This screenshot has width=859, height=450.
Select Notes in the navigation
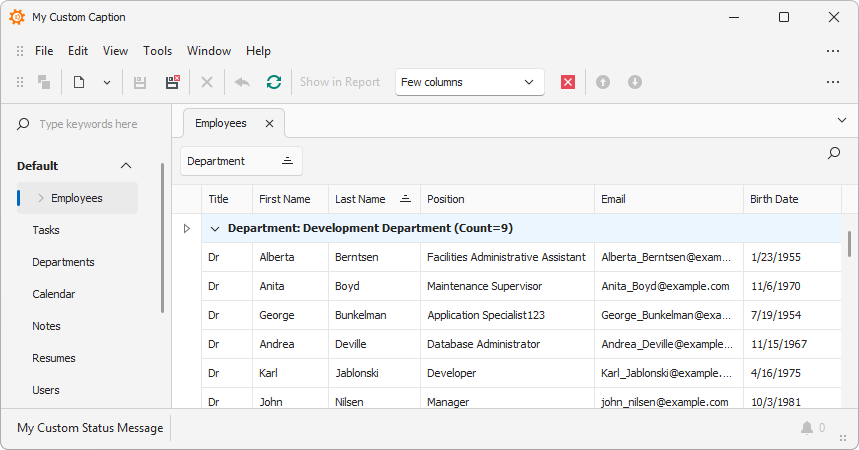coord(46,326)
